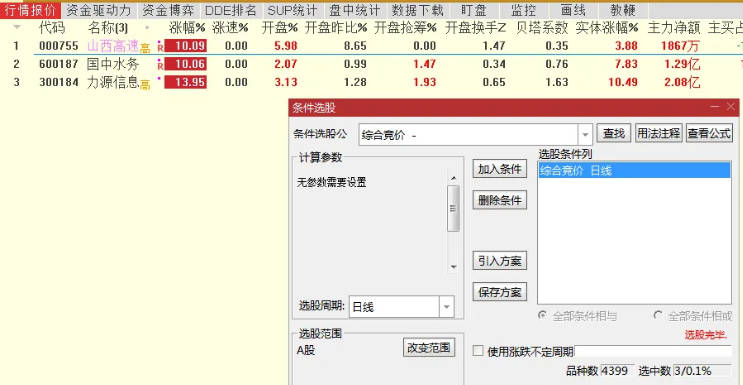The image size is (743, 385).
Task: Select stock code 600187
Action: [x=59, y=64]
